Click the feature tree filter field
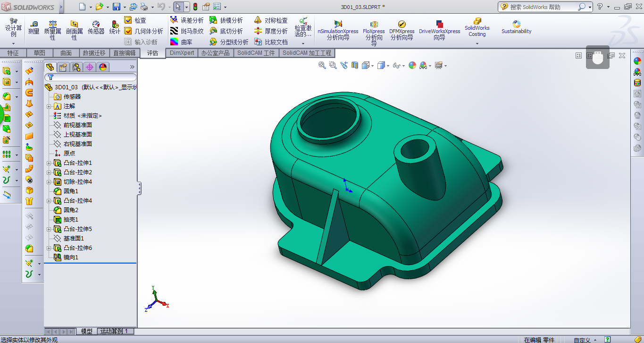 91,77
